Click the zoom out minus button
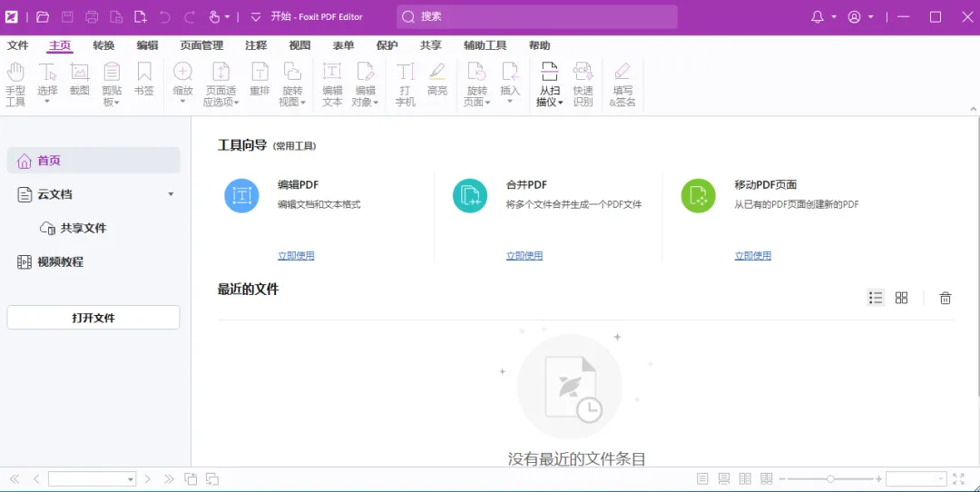This screenshot has height=492, width=980. click(x=782, y=479)
